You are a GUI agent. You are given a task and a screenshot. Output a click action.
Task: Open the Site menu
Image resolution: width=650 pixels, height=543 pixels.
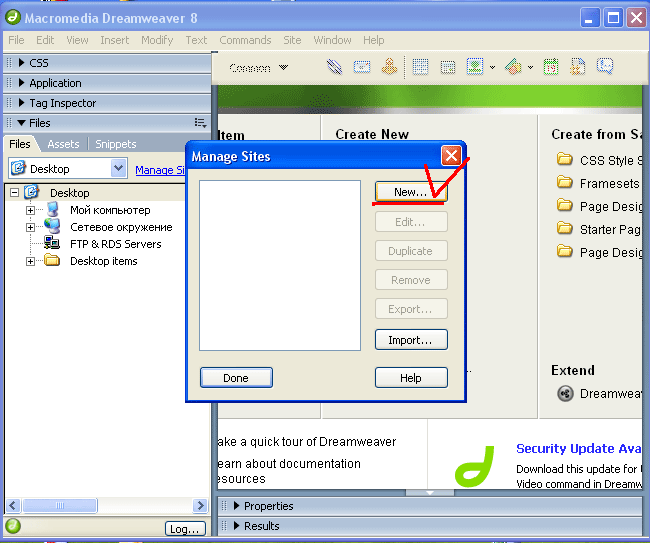coord(292,40)
